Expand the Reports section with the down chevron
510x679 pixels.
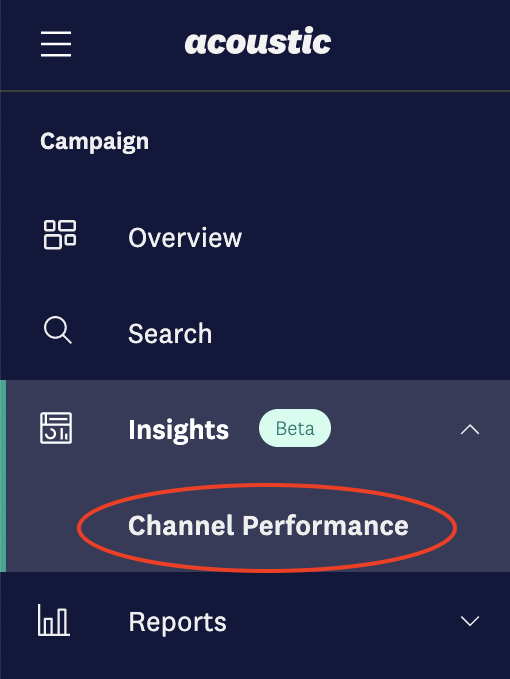click(x=470, y=621)
